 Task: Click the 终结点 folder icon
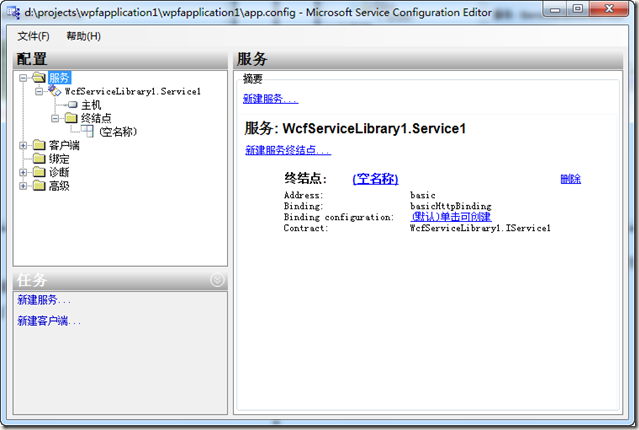(71, 118)
